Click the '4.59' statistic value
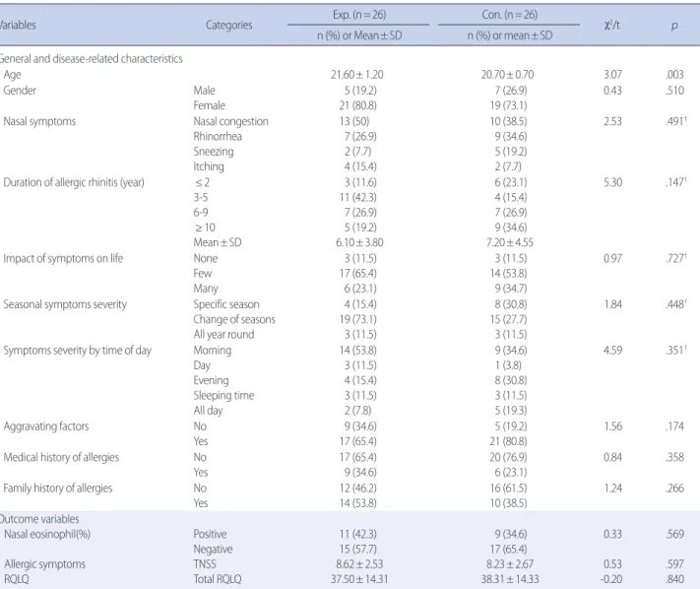This screenshot has height=589, width=700. click(612, 350)
